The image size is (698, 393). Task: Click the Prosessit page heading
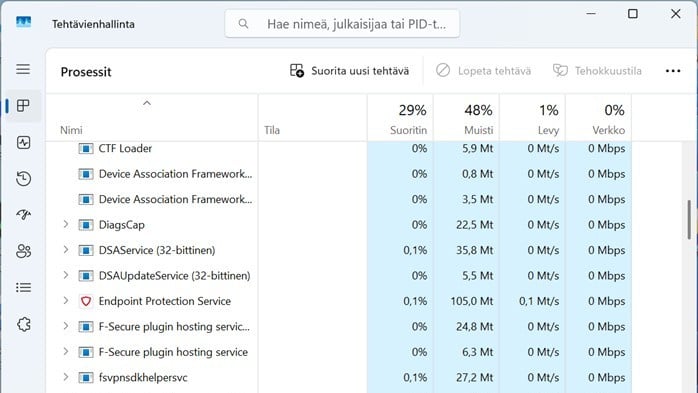point(86,72)
